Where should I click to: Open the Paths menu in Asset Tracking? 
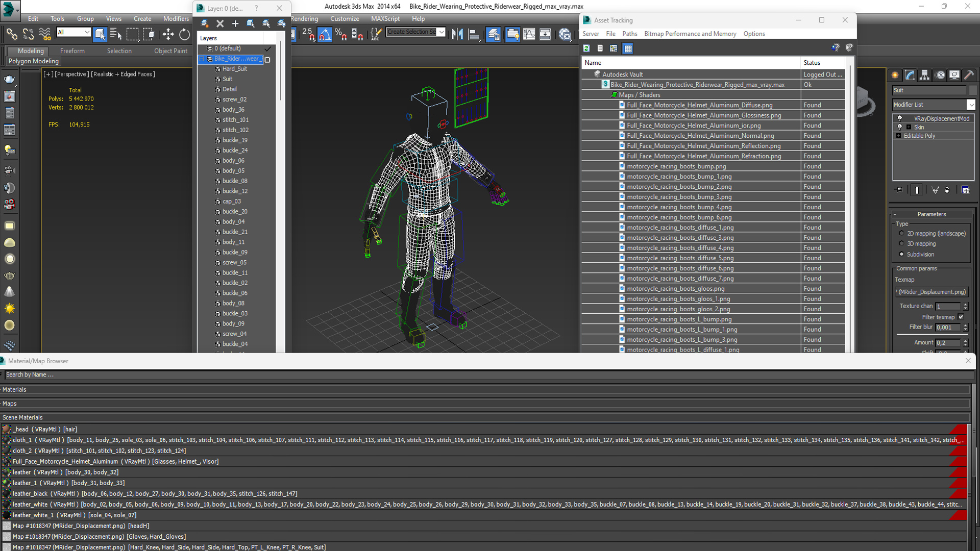(629, 34)
